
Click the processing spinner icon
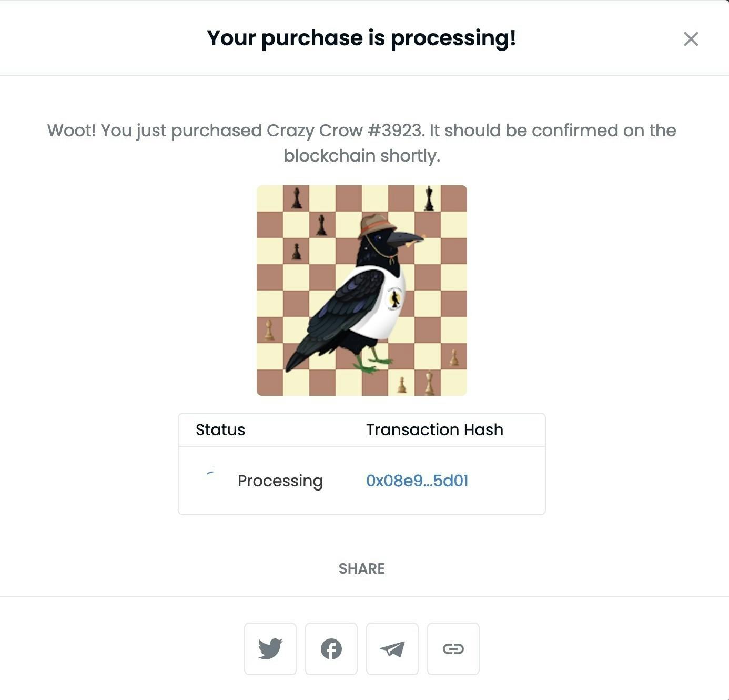coord(210,473)
